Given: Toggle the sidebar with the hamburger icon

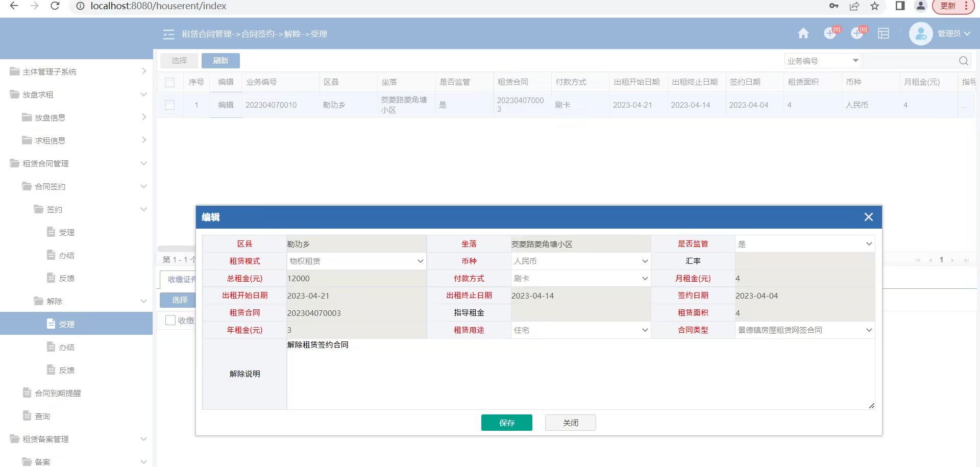Looking at the screenshot, I should [x=168, y=34].
